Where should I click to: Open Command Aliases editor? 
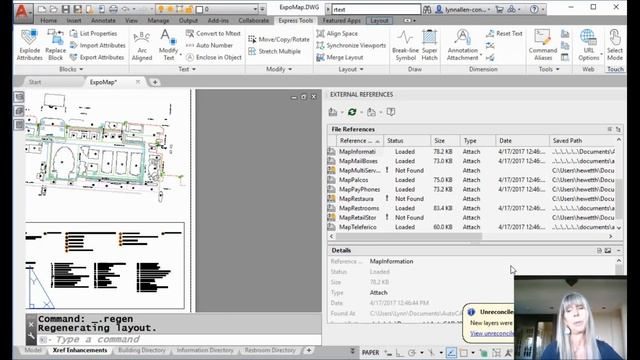543,45
